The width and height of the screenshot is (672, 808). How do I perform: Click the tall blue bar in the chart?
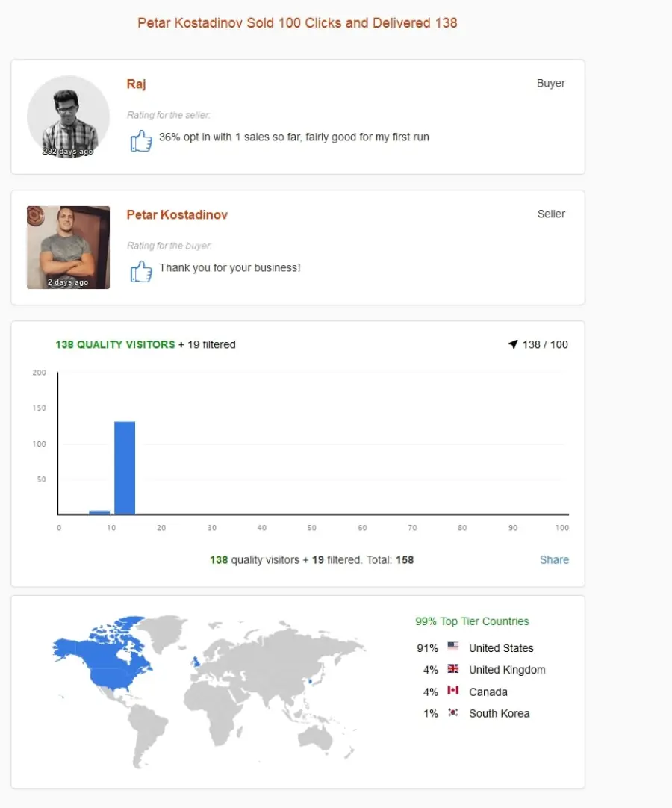(x=125, y=467)
